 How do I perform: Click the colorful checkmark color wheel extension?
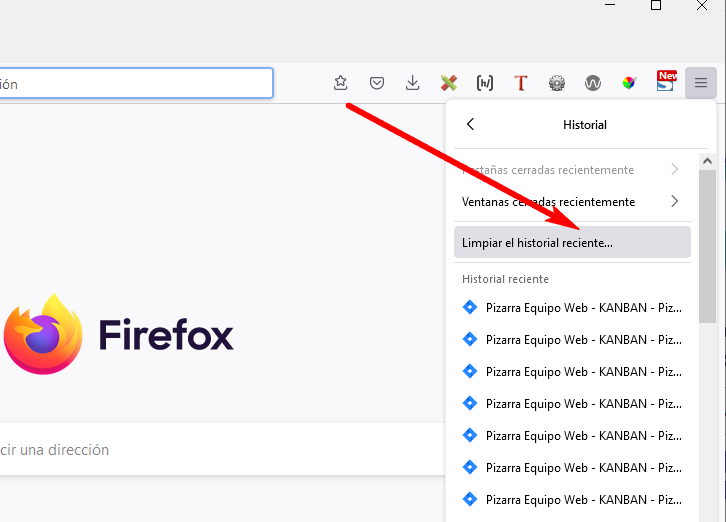(628, 83)
